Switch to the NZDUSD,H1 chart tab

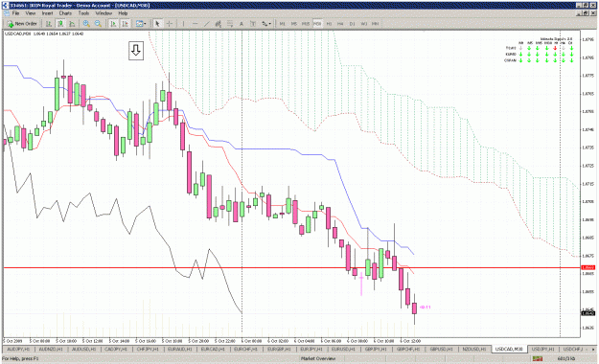click(x=473, y=349)
